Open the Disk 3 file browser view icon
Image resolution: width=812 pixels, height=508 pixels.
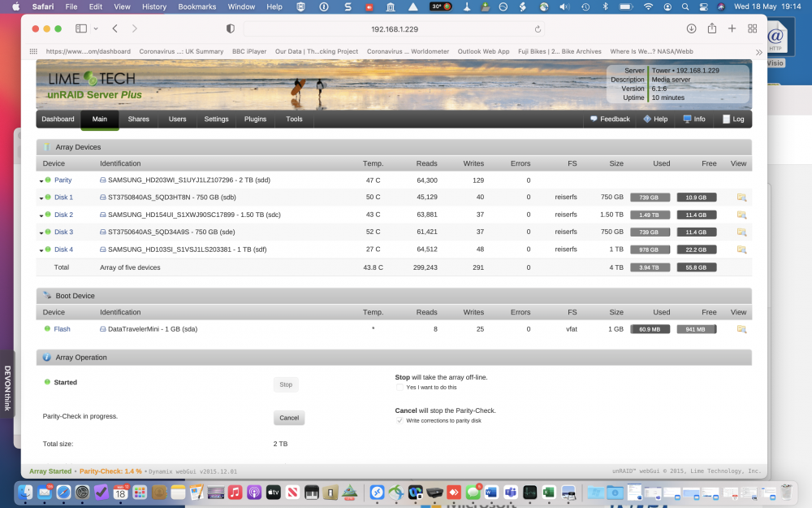pyautogui.click(x=741, y=232)
